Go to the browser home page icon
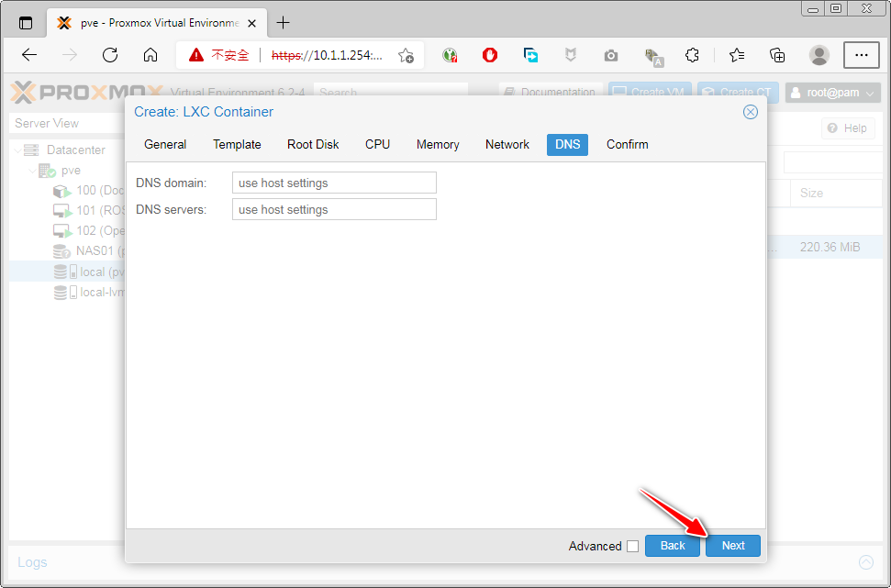Screen dimensions: 891x588 [x=150, y=55]
